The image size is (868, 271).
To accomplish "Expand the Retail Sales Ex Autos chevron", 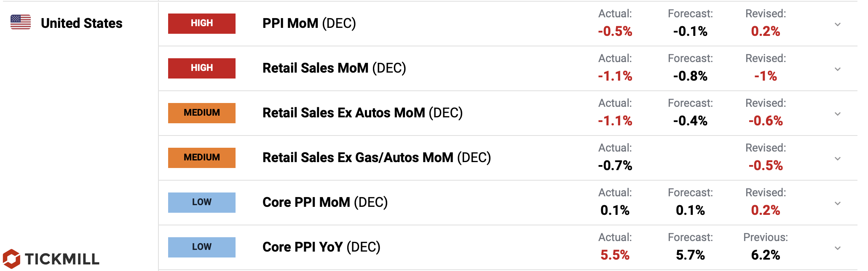I will coord(838,114).
